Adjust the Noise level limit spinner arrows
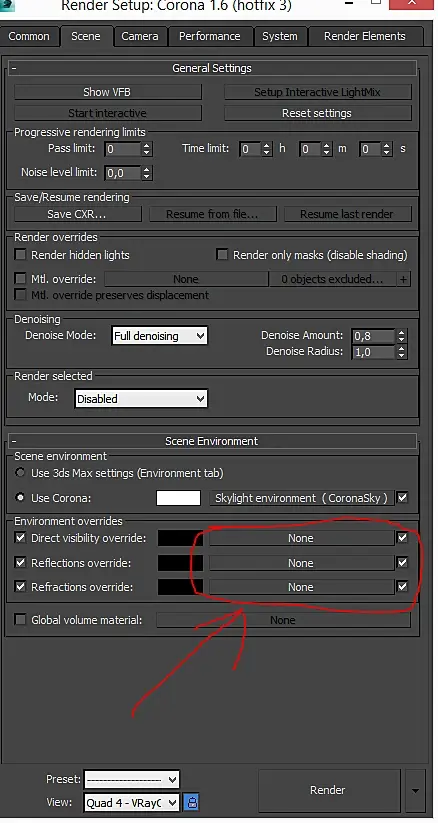 click(147, 173)
